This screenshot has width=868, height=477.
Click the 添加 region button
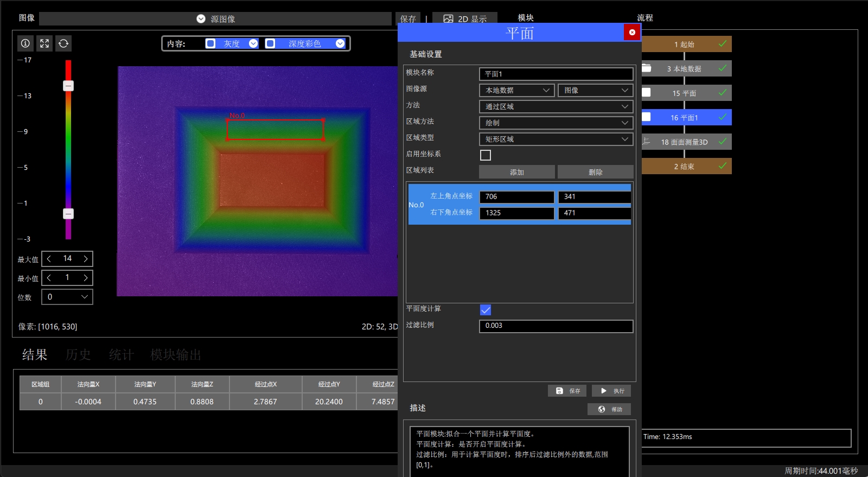pos(517,172)
